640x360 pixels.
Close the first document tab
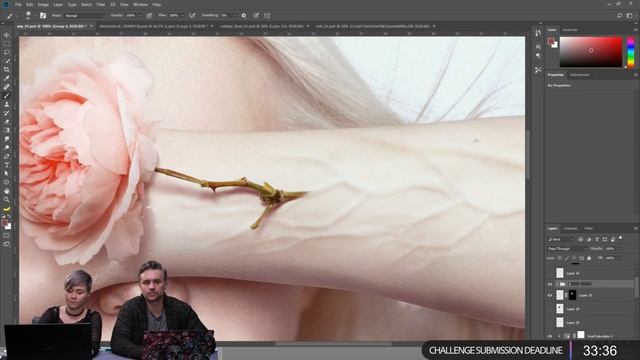pyautogui.click(x=91, y=26)
